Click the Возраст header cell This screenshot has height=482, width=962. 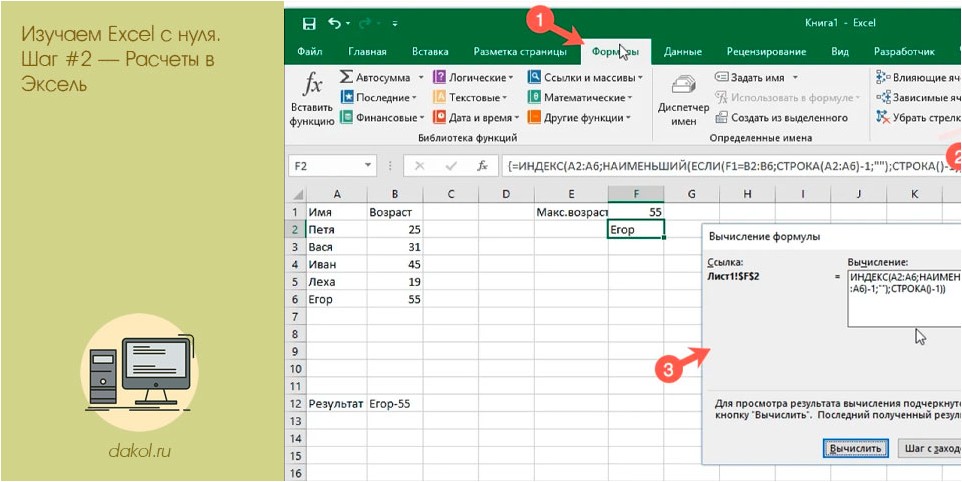[x=395, y=212]
